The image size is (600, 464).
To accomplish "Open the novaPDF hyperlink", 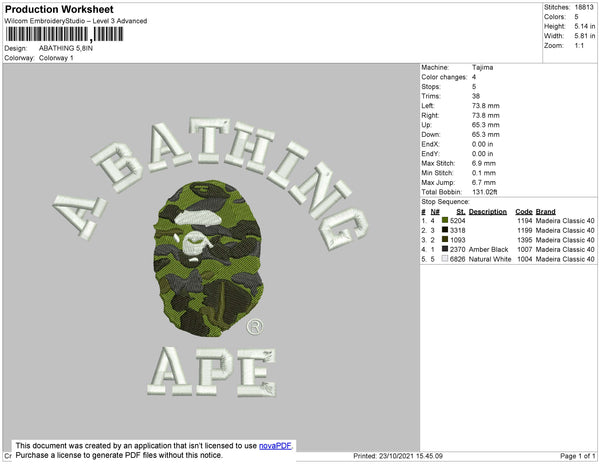I will pyautogui.click(x=275, y=446).
